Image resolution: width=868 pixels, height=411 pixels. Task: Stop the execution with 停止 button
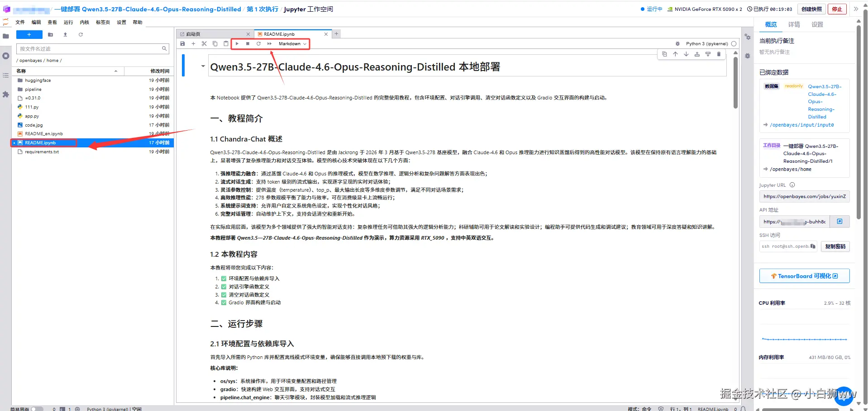837,9
